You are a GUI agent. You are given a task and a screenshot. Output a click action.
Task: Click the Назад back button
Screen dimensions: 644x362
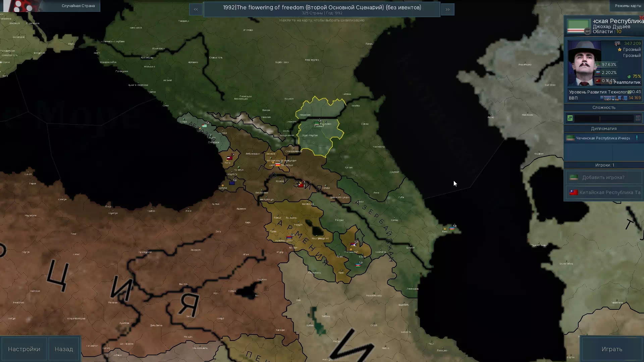(64, 349)
